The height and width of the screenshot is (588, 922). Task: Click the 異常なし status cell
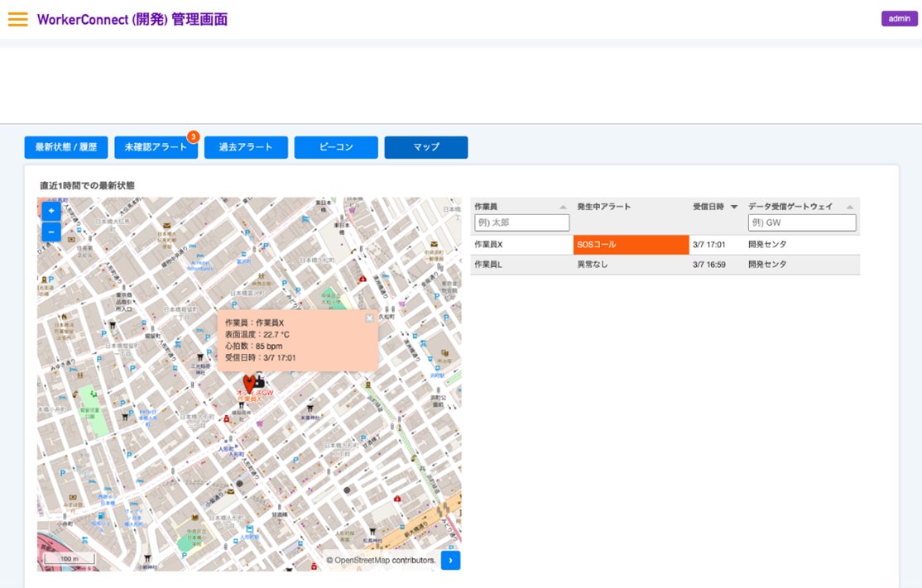(x=631, y=265)
